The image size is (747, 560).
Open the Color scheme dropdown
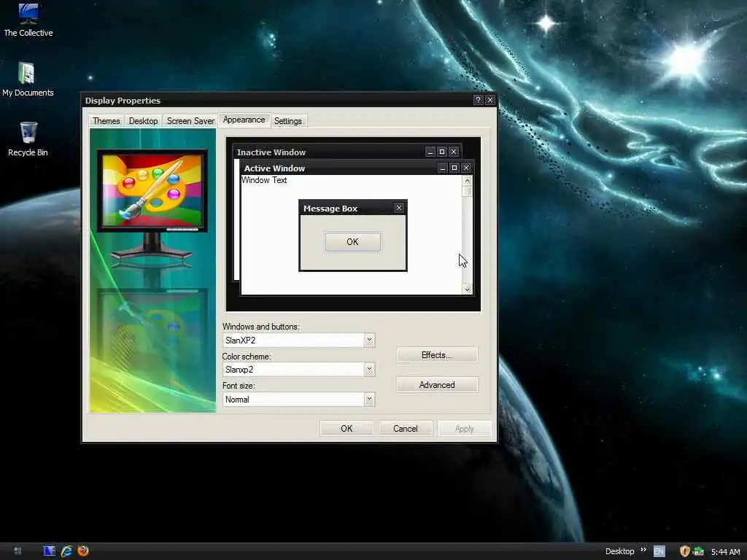point(369,370)
